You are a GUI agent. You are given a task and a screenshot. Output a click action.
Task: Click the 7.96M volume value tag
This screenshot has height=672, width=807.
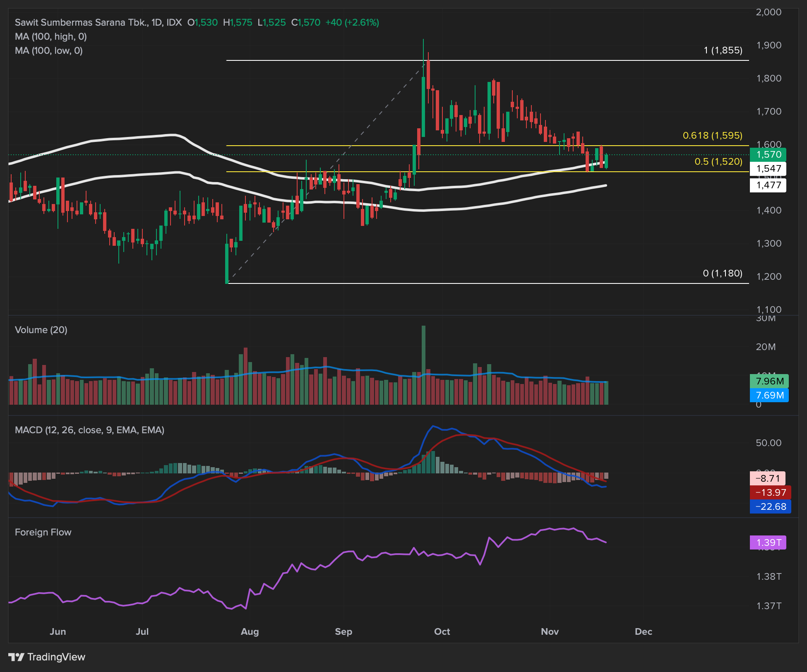pyautogui.click(x=769, y=381)
